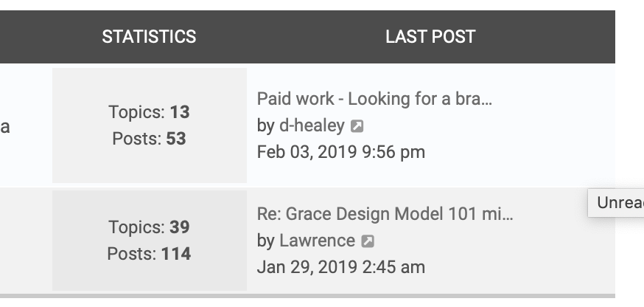Click the Feb 03, 2019 9:56 pm timestamp
Screen dimensions: 644x307
[340, 153]
